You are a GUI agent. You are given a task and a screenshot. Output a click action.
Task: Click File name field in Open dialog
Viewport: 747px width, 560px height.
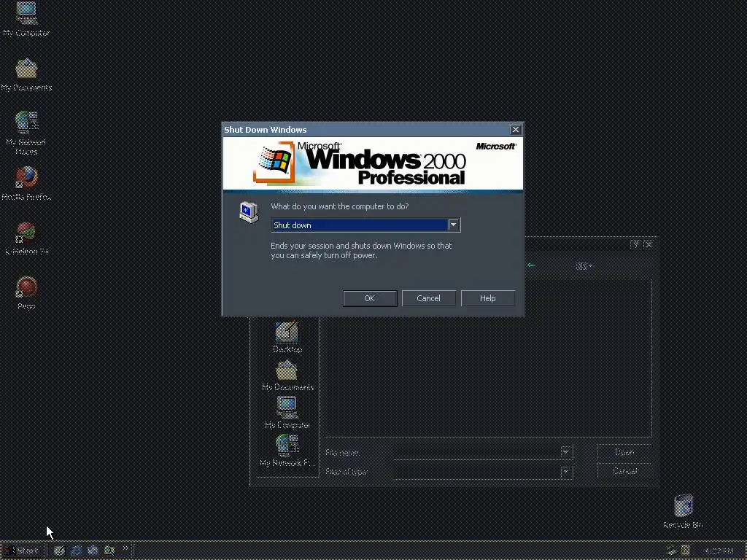478,452
